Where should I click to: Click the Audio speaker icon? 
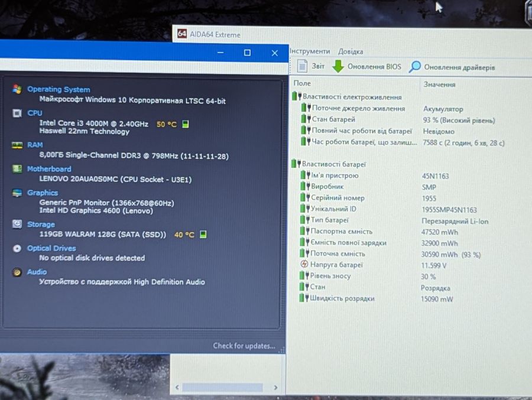tap(17, 272)
